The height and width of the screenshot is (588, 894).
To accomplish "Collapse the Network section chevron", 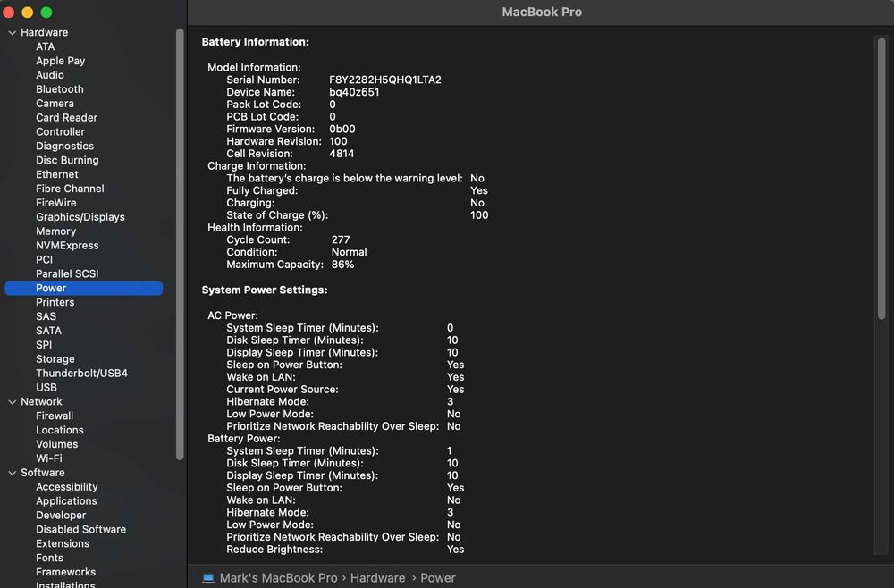I will click(12, 402).
